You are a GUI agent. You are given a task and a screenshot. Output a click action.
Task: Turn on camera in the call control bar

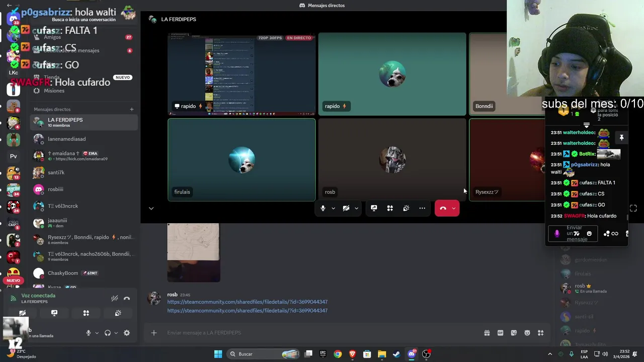346,208
